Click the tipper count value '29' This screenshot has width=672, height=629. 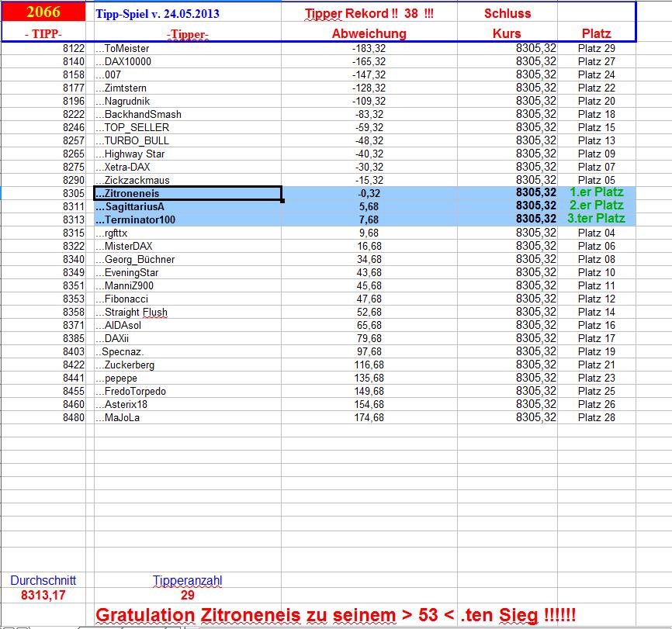coord(188,595)
